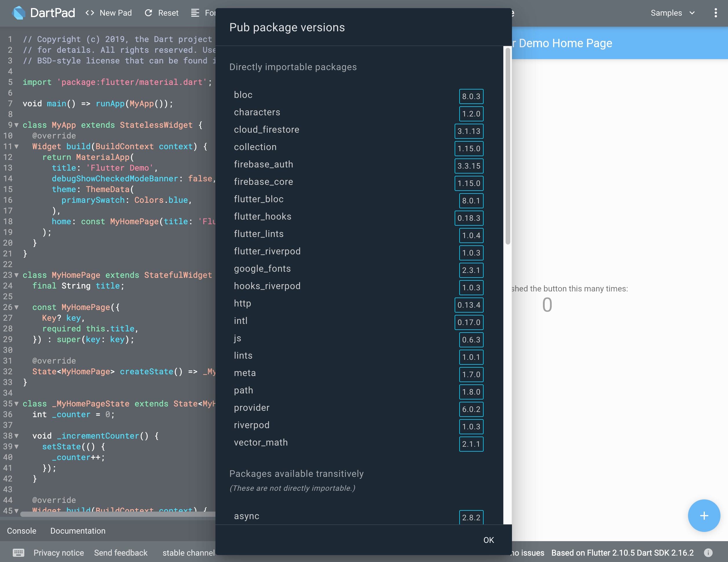This screenshot has height=562, width=728.
Task: Click the provider package name
Action: tap(252, 408)
